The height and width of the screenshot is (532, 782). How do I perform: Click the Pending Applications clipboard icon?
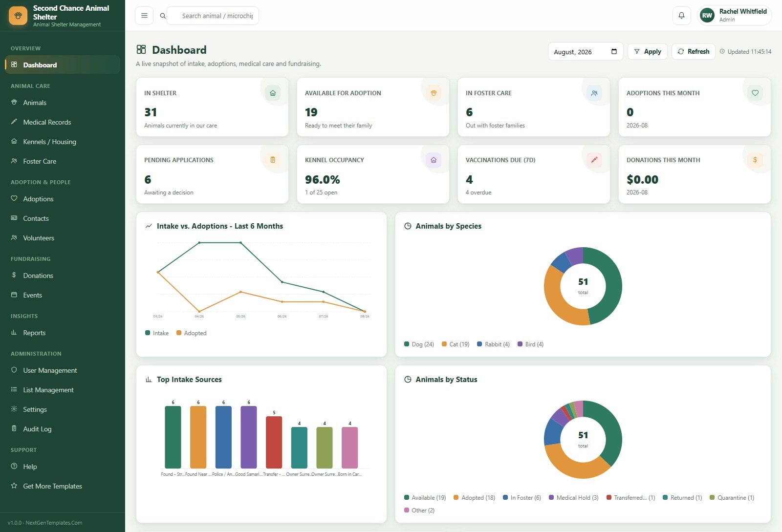[x=273, y=160]
